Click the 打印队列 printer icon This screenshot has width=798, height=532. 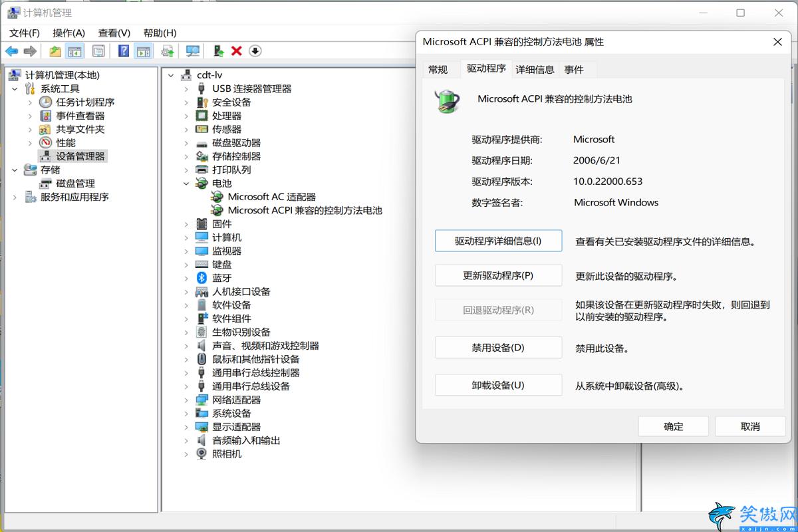201,170
